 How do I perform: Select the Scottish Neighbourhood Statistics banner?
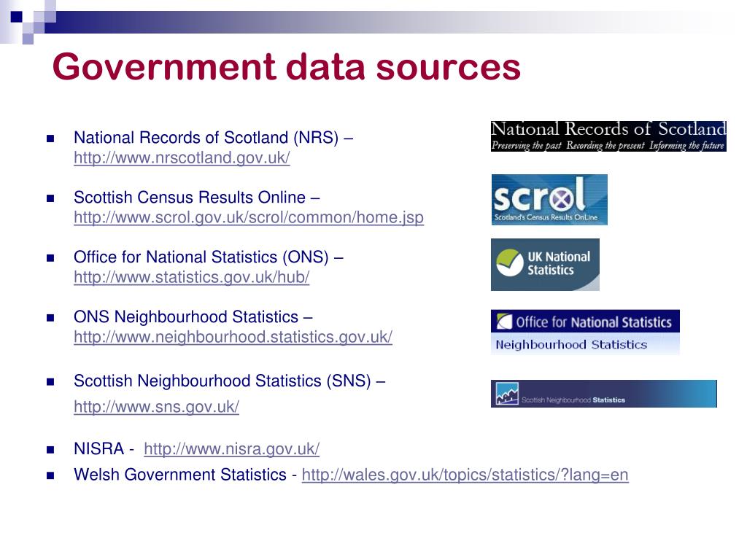click(x=603, y=393)
